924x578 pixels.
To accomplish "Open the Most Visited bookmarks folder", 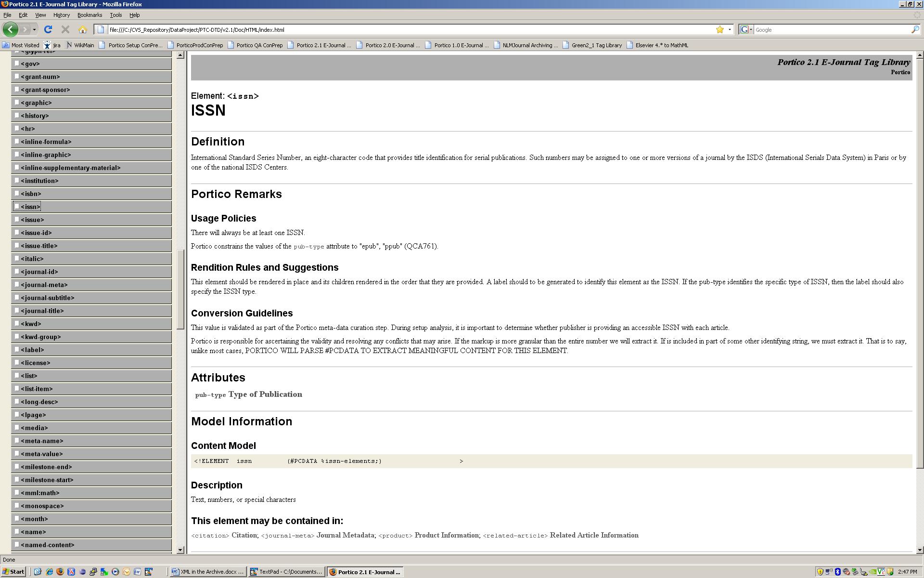I will pos(21,45).
